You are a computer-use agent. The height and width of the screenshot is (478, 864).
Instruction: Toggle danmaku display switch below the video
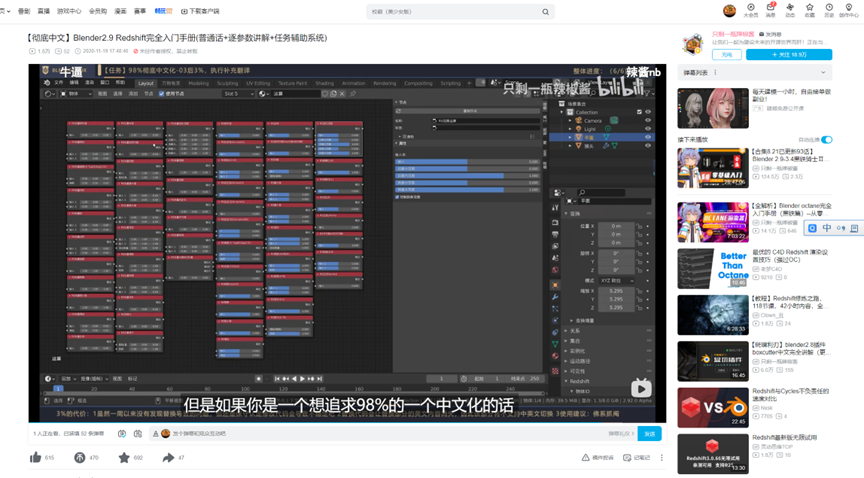[x=122, y=433]
